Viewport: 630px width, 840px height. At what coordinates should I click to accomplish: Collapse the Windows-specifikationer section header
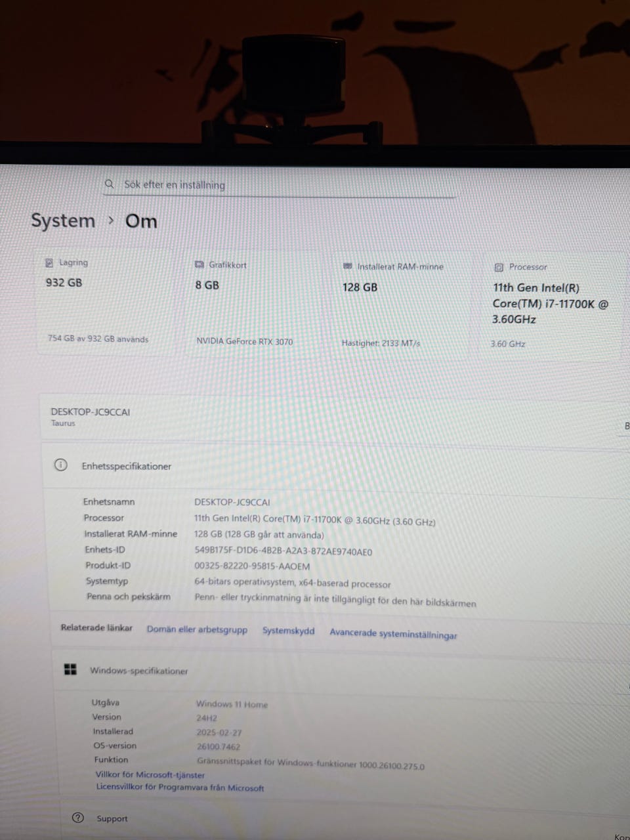pos(340,671)
